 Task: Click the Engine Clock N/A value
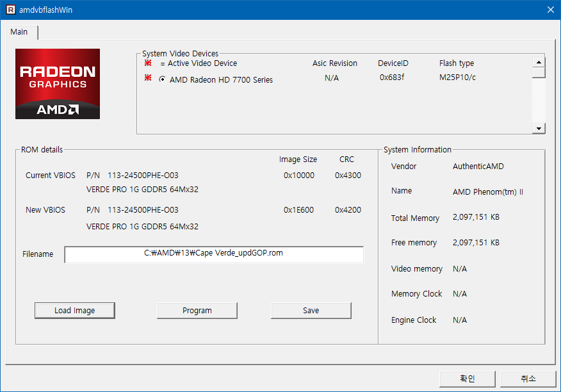(460, 320)
